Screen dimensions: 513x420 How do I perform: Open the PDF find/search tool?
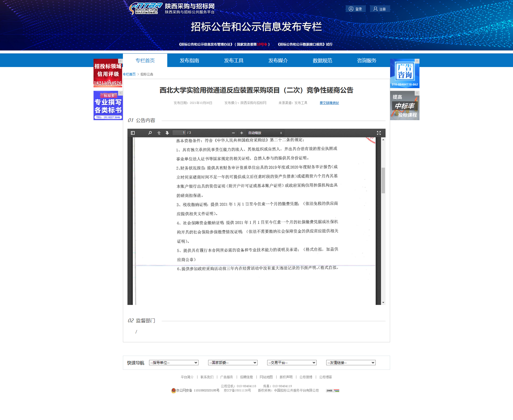[x=150, y=133]
